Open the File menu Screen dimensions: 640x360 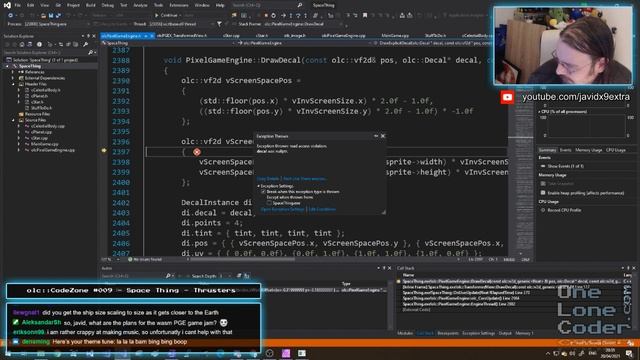click(x=18, y=5)
